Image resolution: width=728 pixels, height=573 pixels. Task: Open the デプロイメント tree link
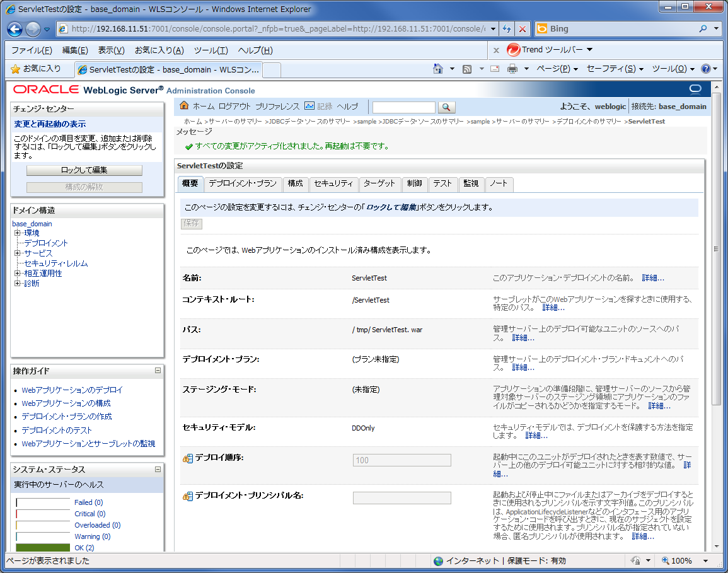46,243
